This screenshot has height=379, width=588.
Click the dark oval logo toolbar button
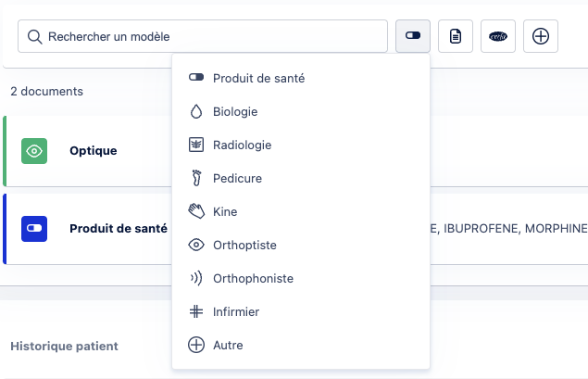coord(498,36)
